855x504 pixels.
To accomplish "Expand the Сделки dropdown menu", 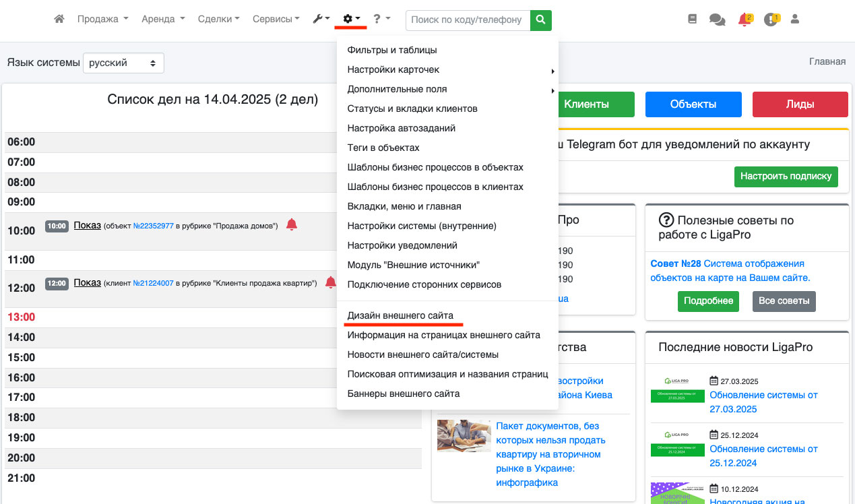I will [x=218, y=20].
